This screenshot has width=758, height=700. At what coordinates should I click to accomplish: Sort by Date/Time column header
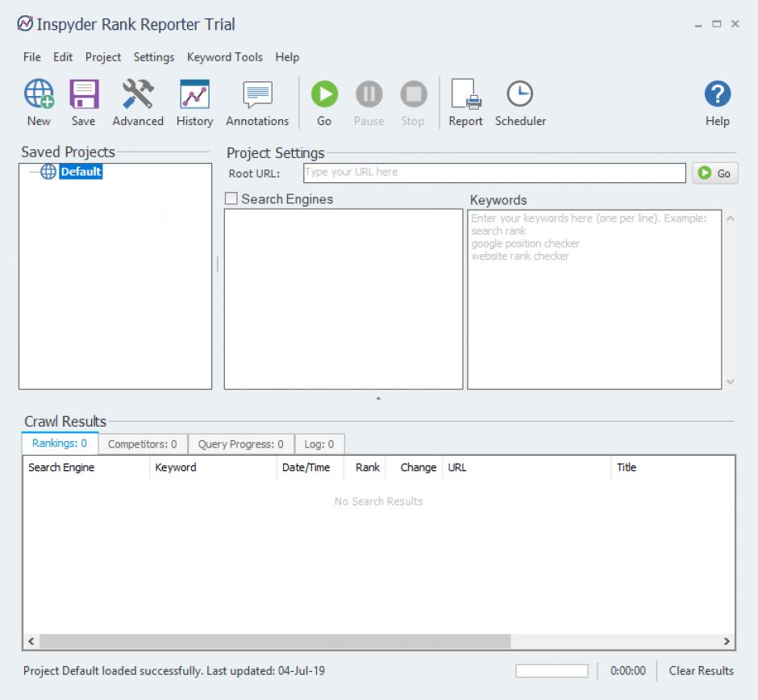310,468
